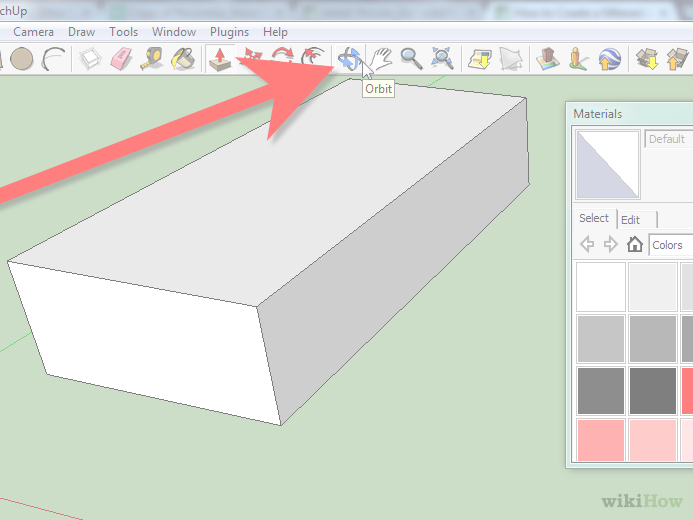Viewport: 693px width, 520px height.
Task: Open the Tools menu
Action: (x=123, y=32)
